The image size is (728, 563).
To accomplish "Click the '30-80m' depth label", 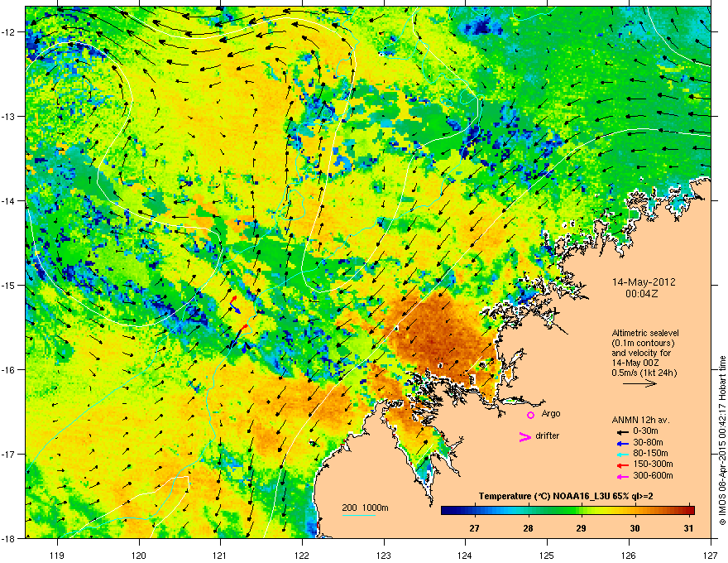I will point(648,442).
